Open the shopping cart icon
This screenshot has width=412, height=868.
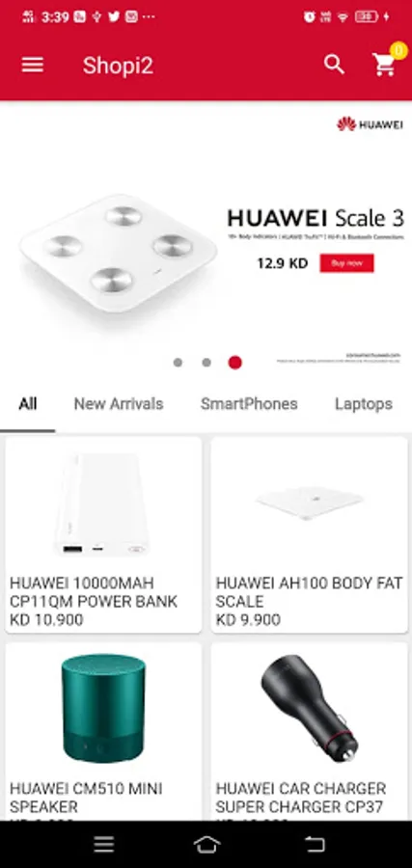coord(384,66)
